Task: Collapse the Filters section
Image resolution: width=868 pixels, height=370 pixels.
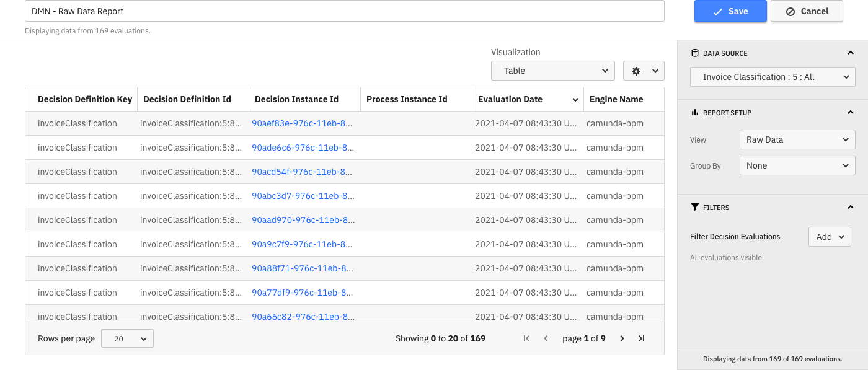Action: [850, 208]
